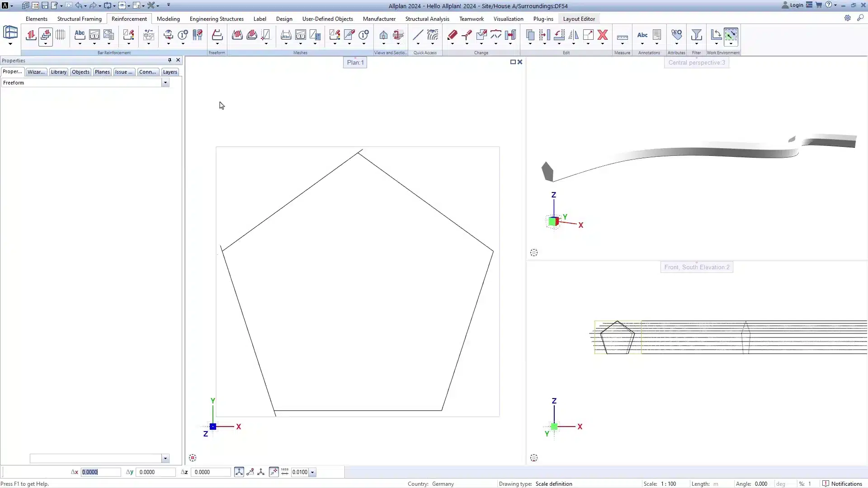Select the Abc annotation tool
This screenshot has height=488, width=868.
tap(642, 35)
